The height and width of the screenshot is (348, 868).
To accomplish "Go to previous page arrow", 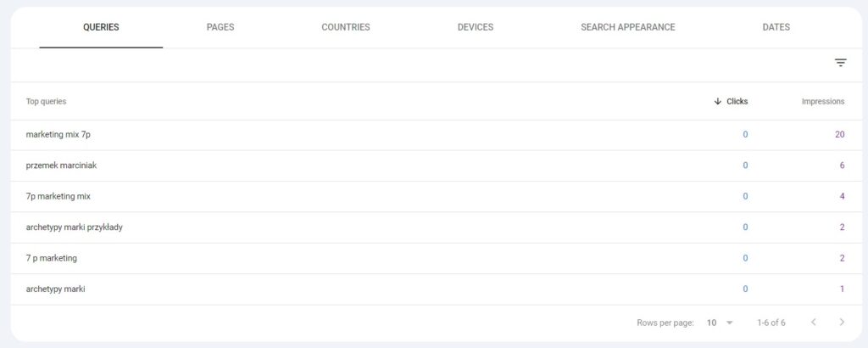I will click(814, 323).
